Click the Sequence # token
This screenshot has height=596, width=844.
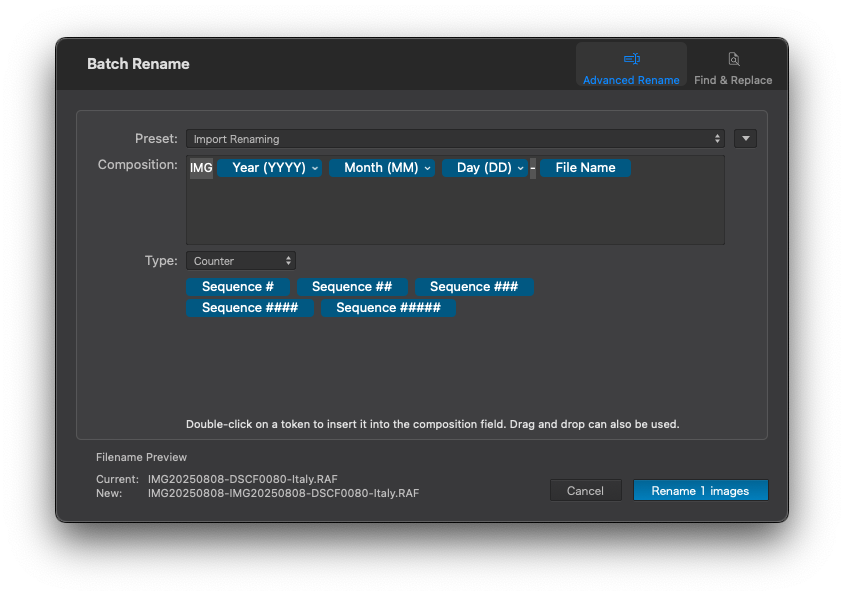(237, 287)
